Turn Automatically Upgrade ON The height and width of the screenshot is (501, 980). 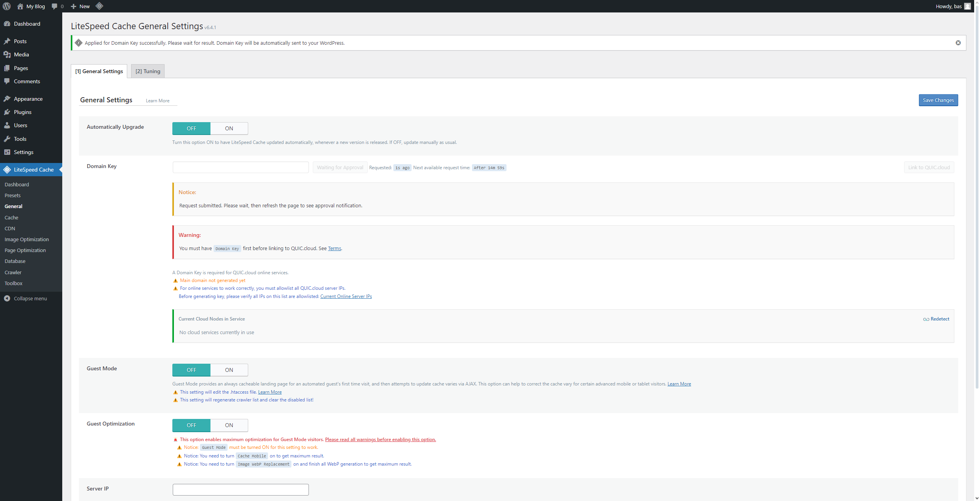point(229,128)
